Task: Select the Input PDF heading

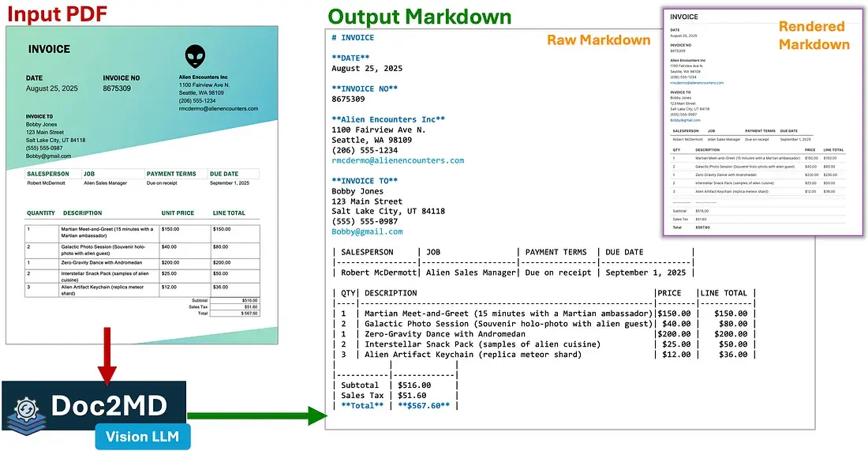Action: (x=57, y=13)
